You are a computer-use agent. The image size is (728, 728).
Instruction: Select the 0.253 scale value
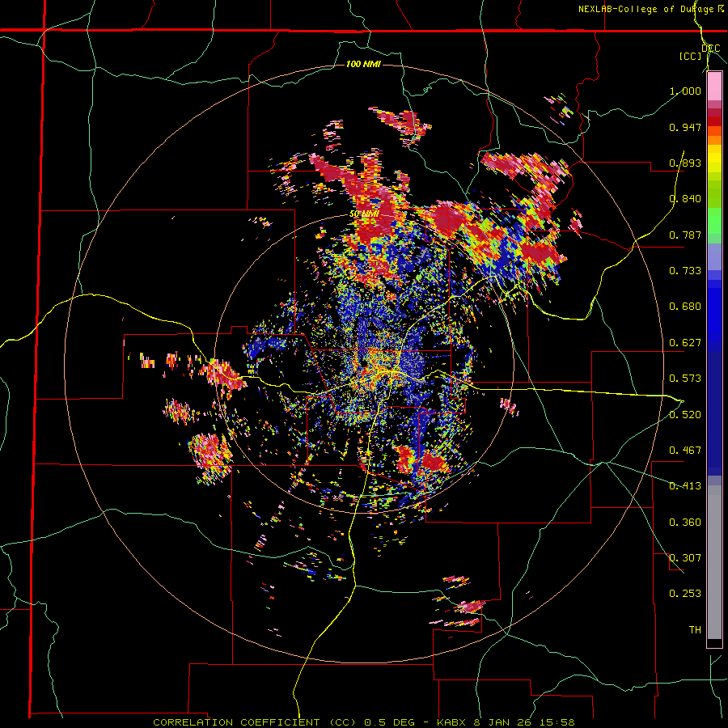(x=685, y=594)
